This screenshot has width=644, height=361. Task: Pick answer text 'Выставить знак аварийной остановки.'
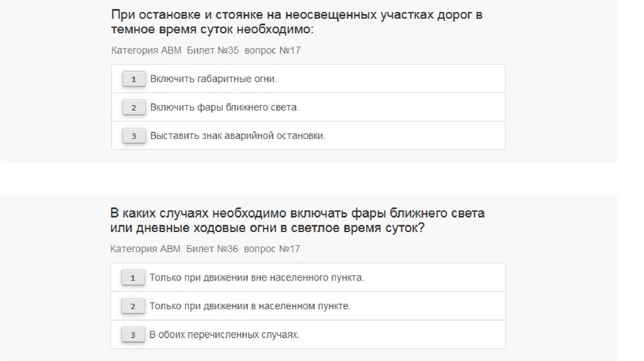coord(238,136)
